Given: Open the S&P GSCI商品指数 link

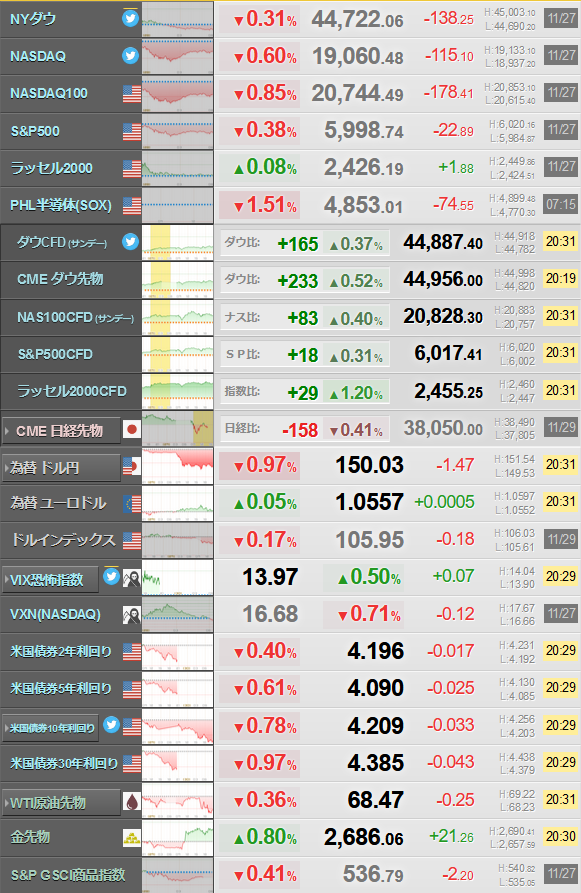Looking at the screenshot, I should pyautogui.click(x=68, y=875).
